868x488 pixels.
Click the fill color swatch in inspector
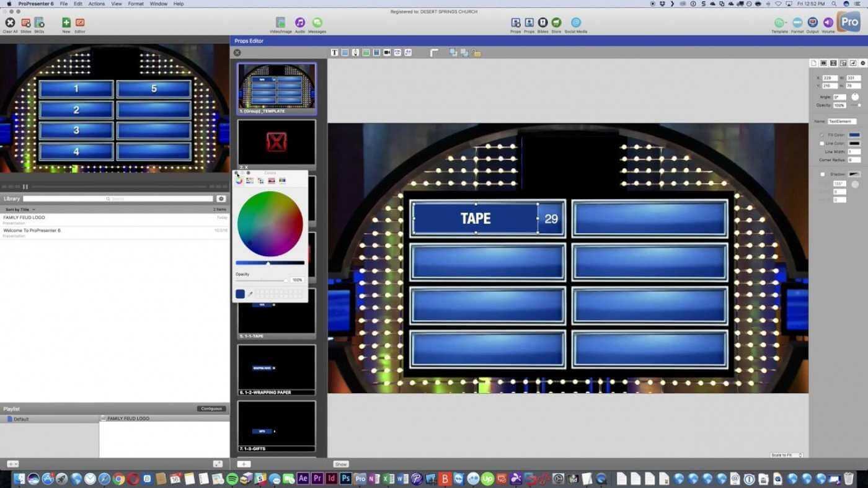tap(854, 135)
